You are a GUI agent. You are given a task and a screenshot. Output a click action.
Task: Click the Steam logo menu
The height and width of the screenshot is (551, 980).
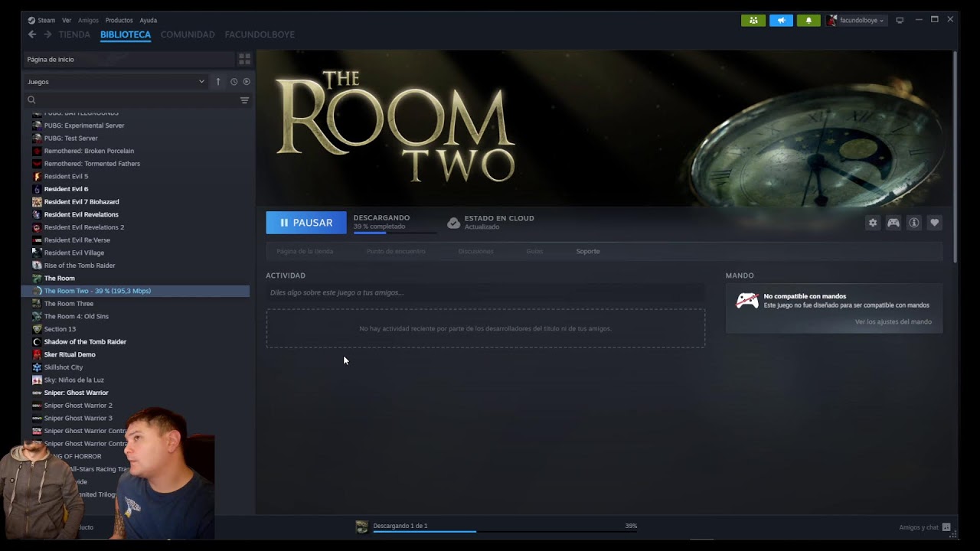click(x=41, y=21)
